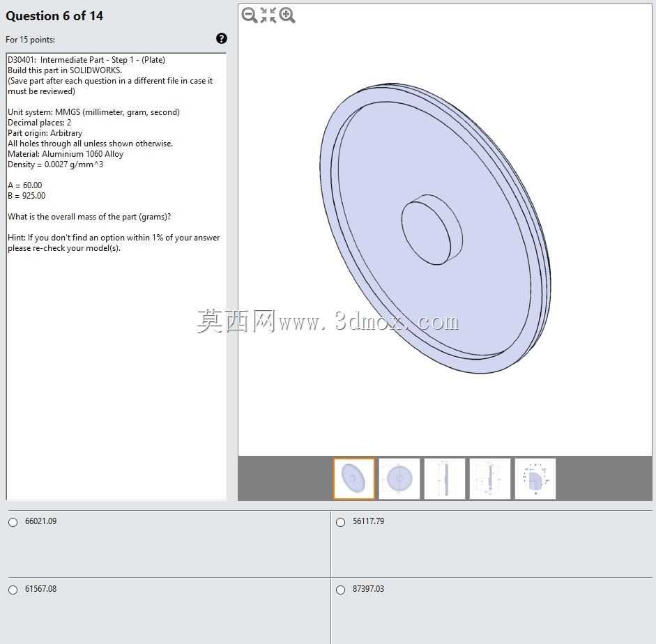This screenshot has width=656, height=644.
Task: Click the 'Part origin: Arbitrary' line
Action: coord(45,133)
